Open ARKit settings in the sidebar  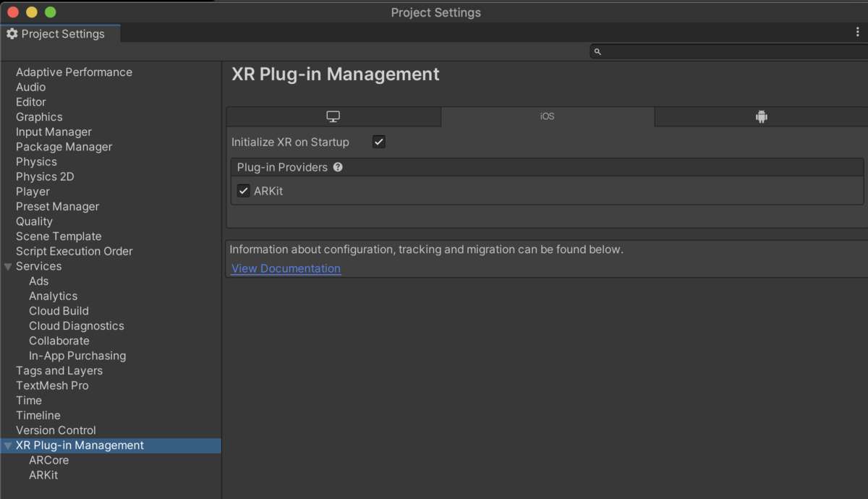(43, 475)
